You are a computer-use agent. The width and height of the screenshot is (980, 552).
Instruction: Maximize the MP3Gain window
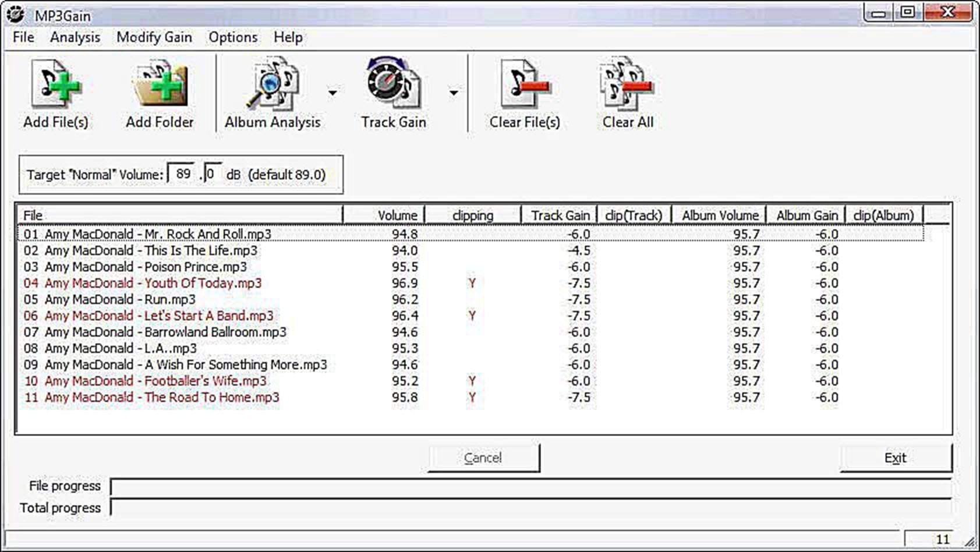coord(907,12)
